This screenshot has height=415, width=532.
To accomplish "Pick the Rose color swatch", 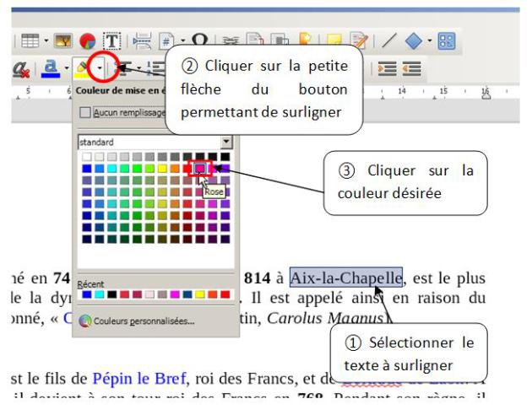I will coord(200,169).
